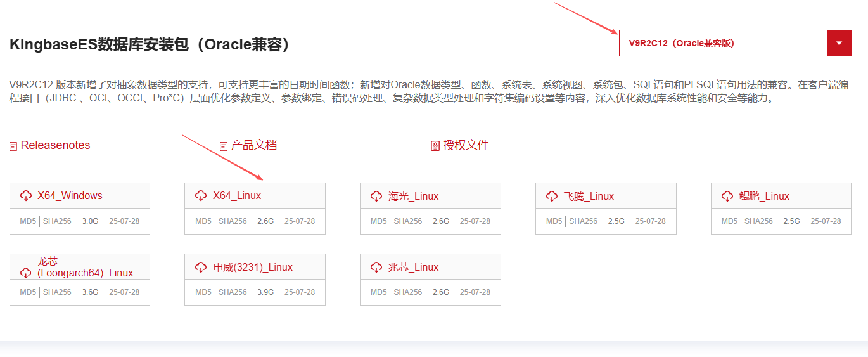Click the download cloud icon for 申威(3231)_Linux
This screenshot has width=868, height=357.
(x=201, y=267)
